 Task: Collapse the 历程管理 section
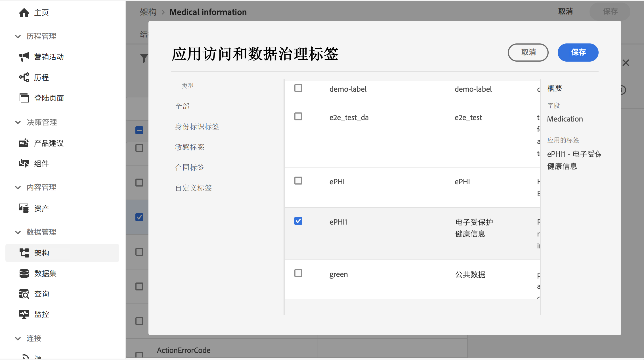tap(18, 36)
